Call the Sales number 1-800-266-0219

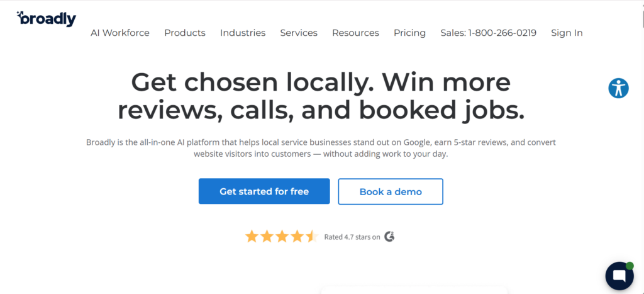tap(488, 33)
